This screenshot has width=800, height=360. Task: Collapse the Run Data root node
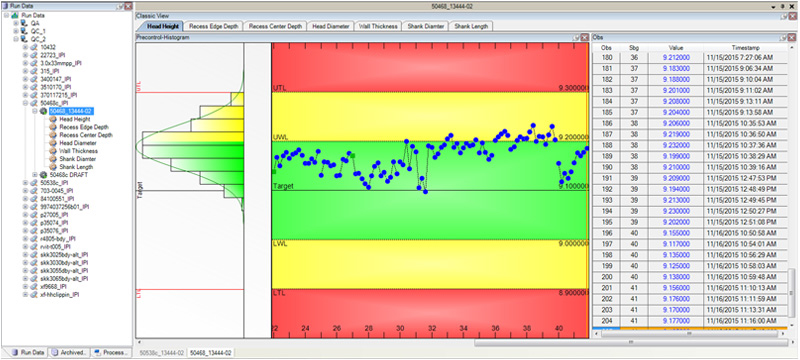6,16
